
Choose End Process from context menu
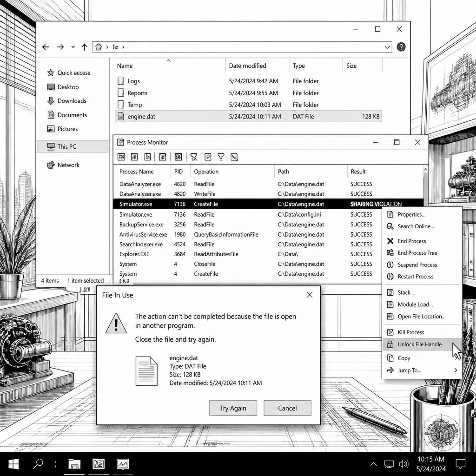(x=422, y=241)
